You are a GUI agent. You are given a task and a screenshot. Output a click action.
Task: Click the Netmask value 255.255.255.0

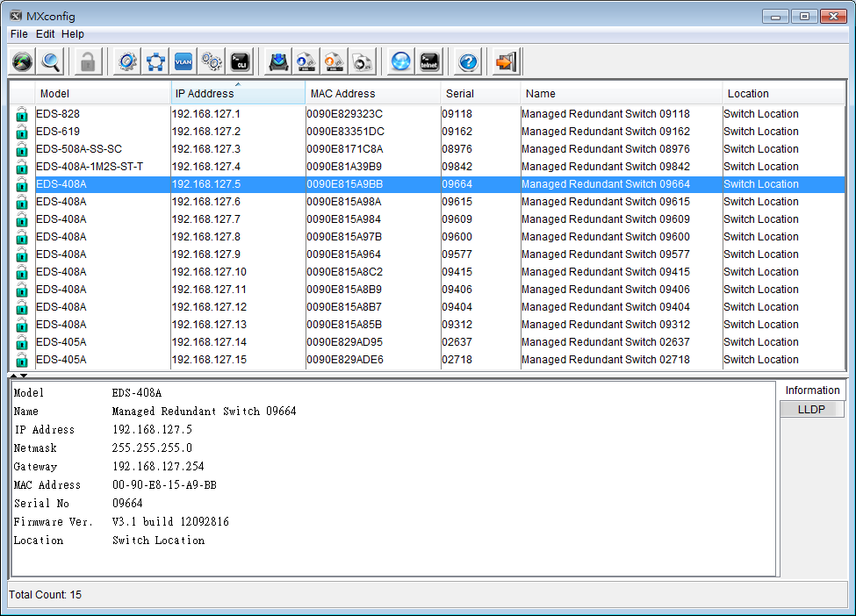[x=152, y=448]
